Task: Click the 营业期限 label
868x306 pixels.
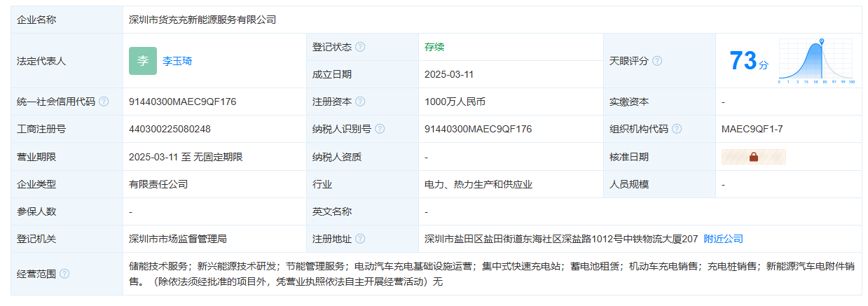Action: point(36,157)
